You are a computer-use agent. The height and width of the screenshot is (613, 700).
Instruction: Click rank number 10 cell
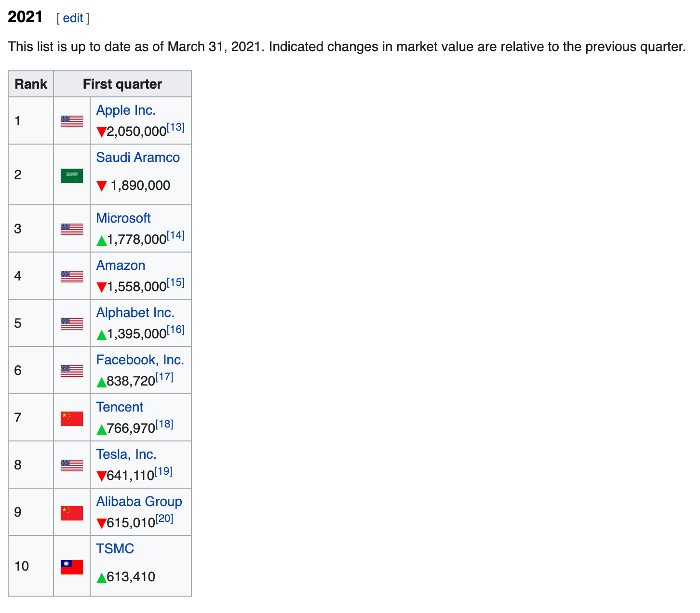tap(31, 566)
